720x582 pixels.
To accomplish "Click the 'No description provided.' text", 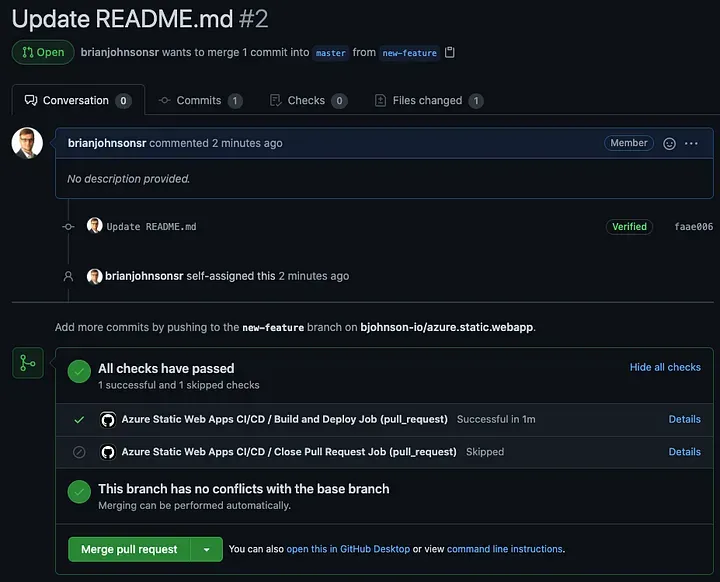I will (x=129, y=179).
